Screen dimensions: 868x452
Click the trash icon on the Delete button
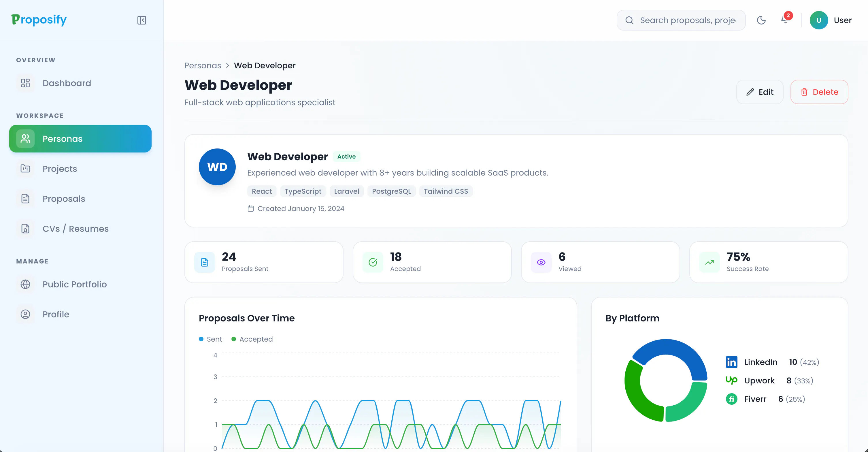click(x=804, y=92)
